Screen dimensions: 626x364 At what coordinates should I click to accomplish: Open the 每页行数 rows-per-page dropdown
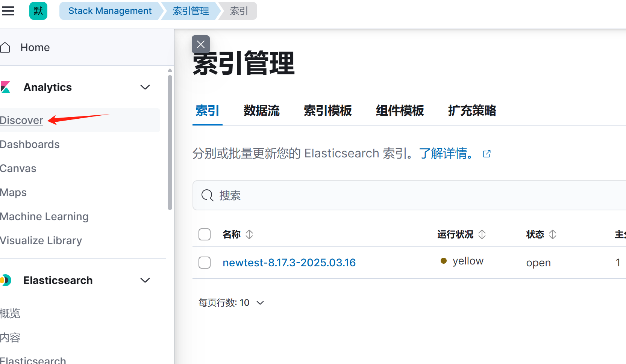point(231,303)
